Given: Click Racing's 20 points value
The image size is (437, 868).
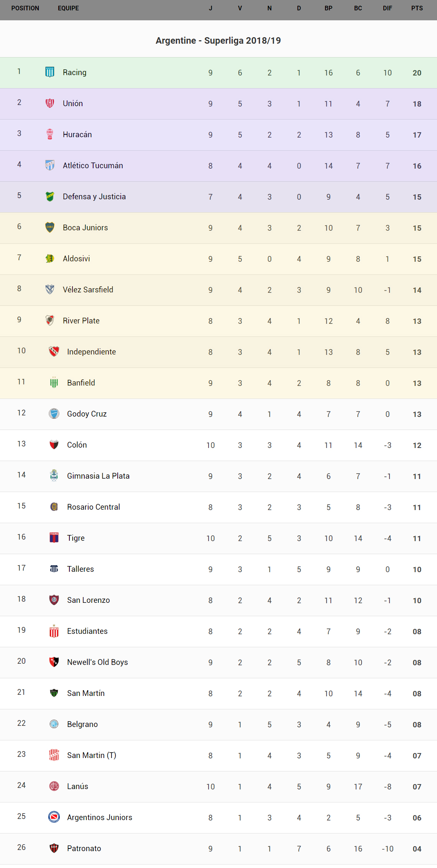Looking at the screenshot, I should (x=417, y=73).
